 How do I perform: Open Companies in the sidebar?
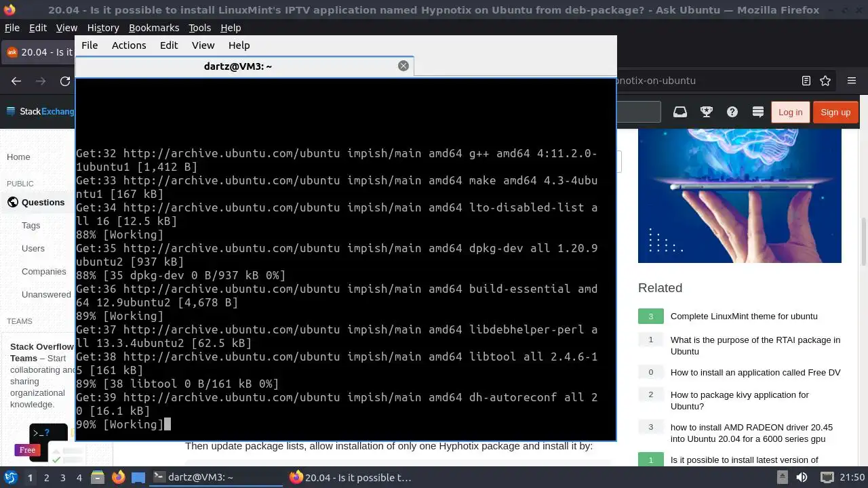click(x=44, y=271)
